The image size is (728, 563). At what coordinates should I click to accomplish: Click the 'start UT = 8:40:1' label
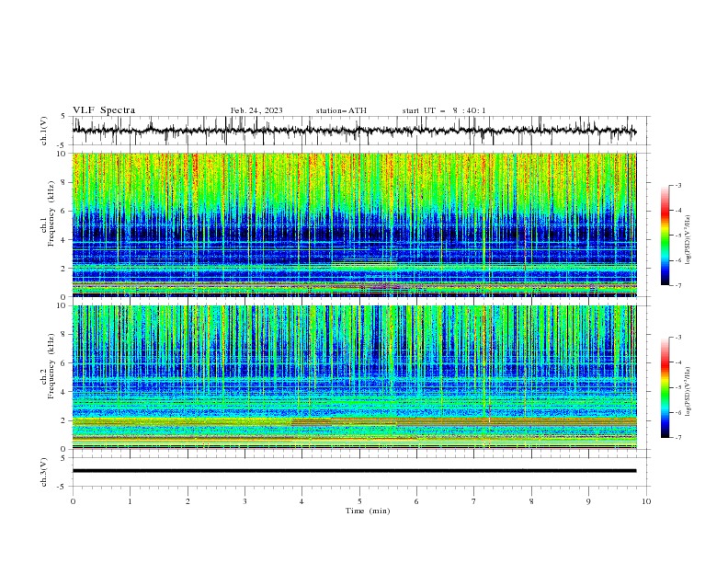pos(444,110)
